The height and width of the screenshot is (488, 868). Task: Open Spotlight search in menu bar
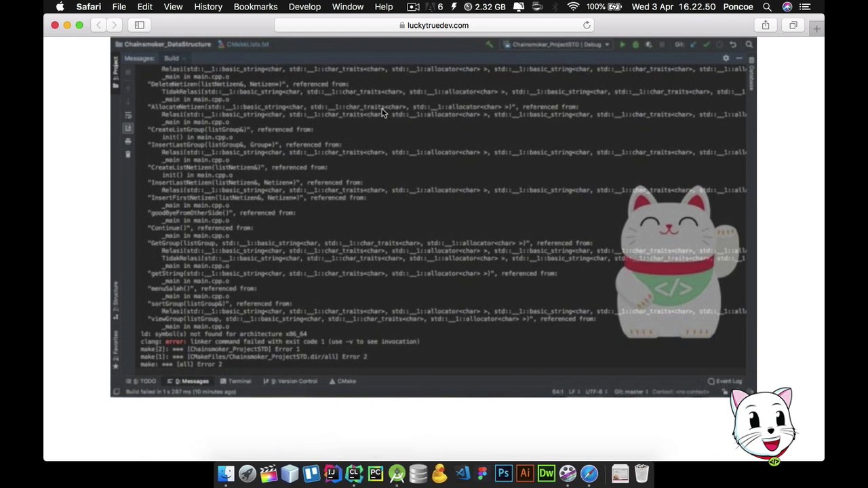[x=767, y=7]
